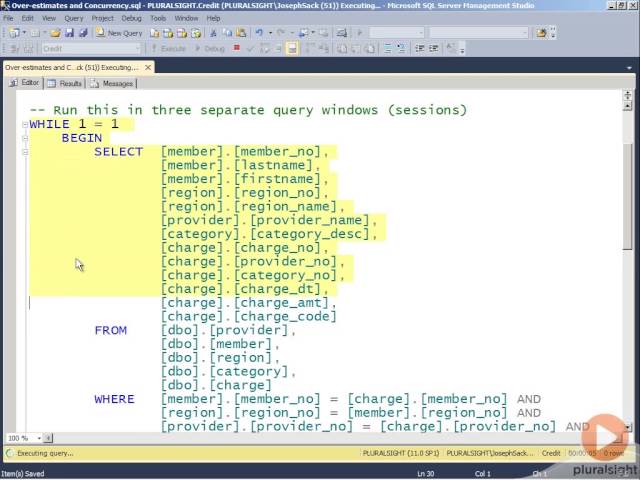Image resolution: width=640 pixels, height=480 pixels.
Task: Click the vertical scrollbar up arrow
Action: click(x=627, y=106)
